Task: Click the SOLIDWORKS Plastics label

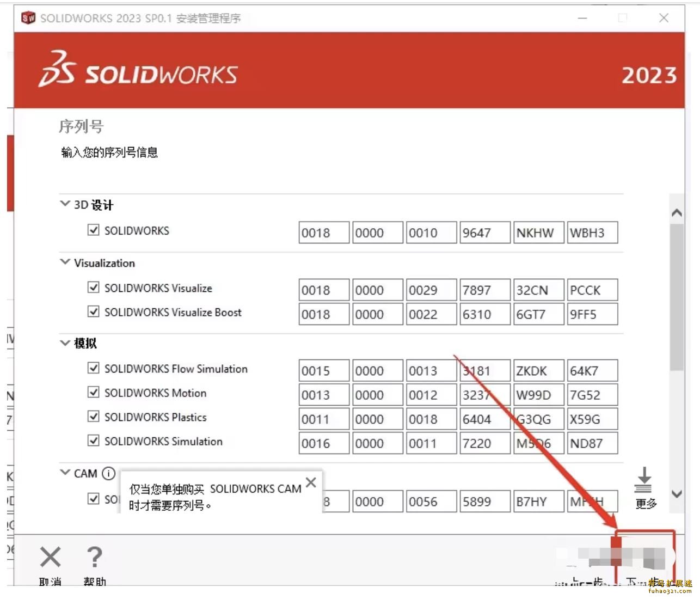Action: 156,417
